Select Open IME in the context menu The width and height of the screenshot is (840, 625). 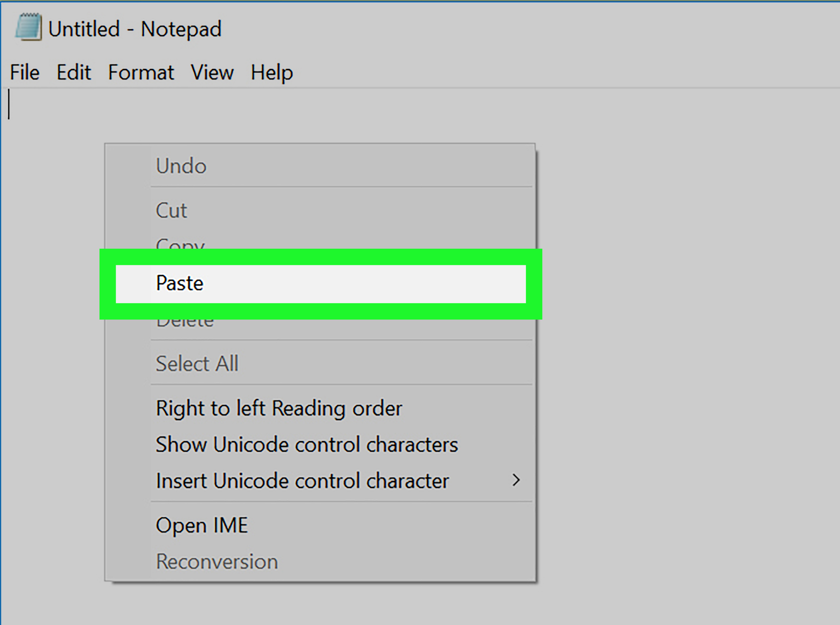tap(202, 525)
